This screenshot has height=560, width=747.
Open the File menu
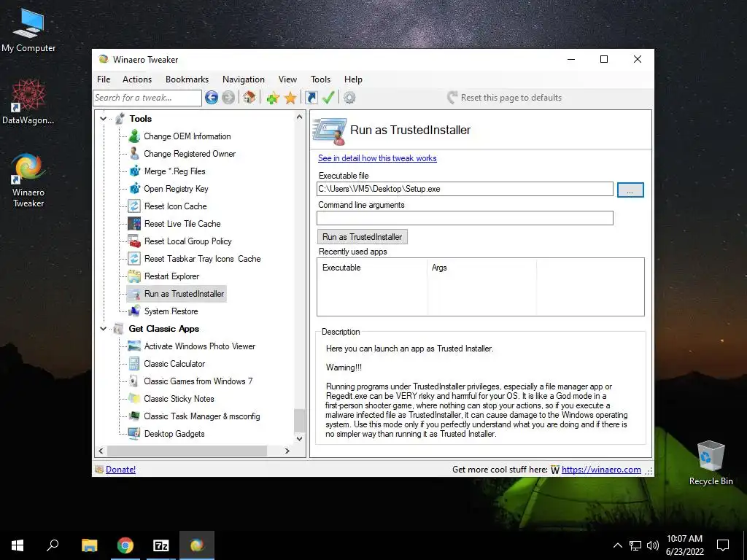104,79
